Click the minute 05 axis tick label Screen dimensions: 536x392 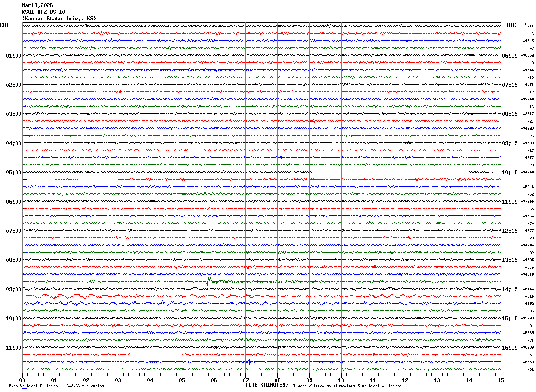182,380
